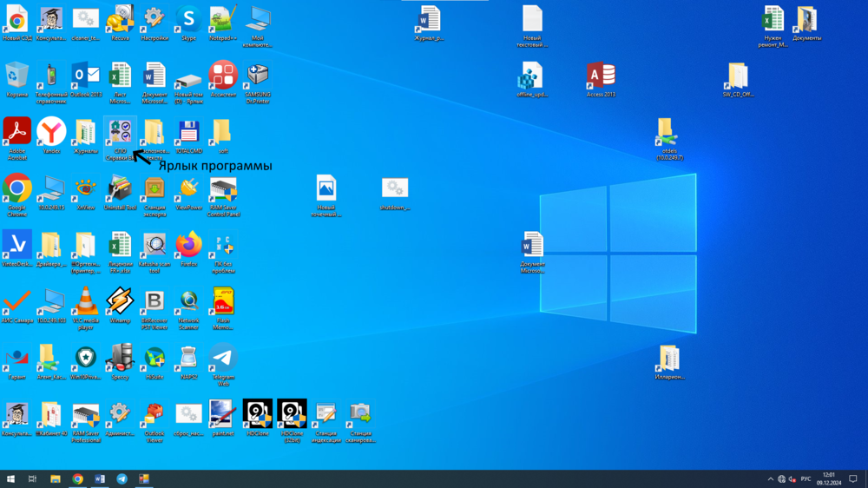
Task: Open the HiSuite shortcut
Action: click(155, 362)
